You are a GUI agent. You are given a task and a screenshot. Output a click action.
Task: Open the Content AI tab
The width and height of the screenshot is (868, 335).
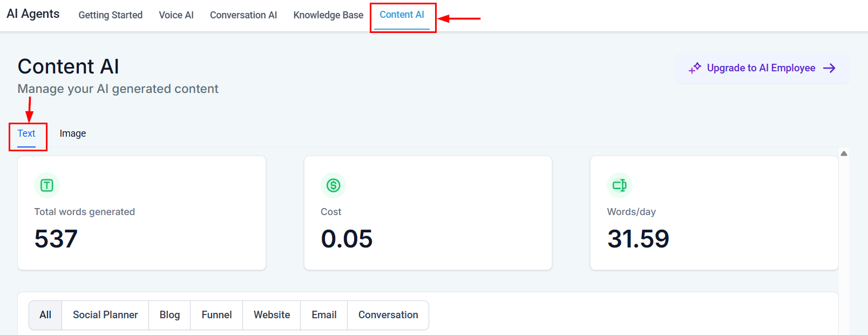(402, 15)
